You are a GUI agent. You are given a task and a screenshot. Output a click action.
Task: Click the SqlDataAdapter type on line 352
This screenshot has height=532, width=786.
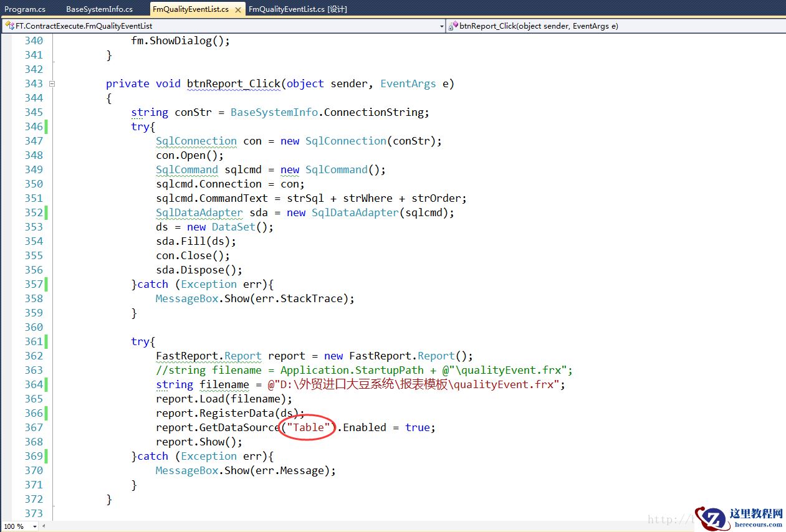click(x=199, y=212)
